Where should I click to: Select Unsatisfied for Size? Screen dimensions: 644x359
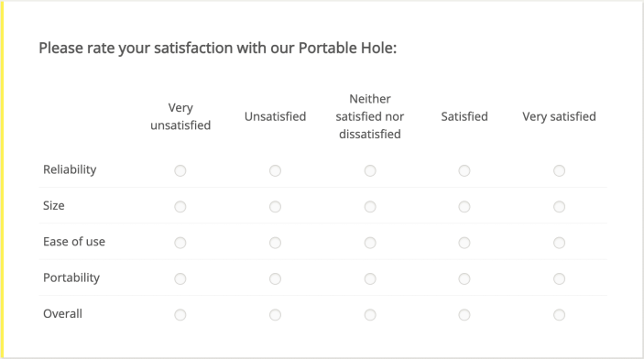[275, 207]
